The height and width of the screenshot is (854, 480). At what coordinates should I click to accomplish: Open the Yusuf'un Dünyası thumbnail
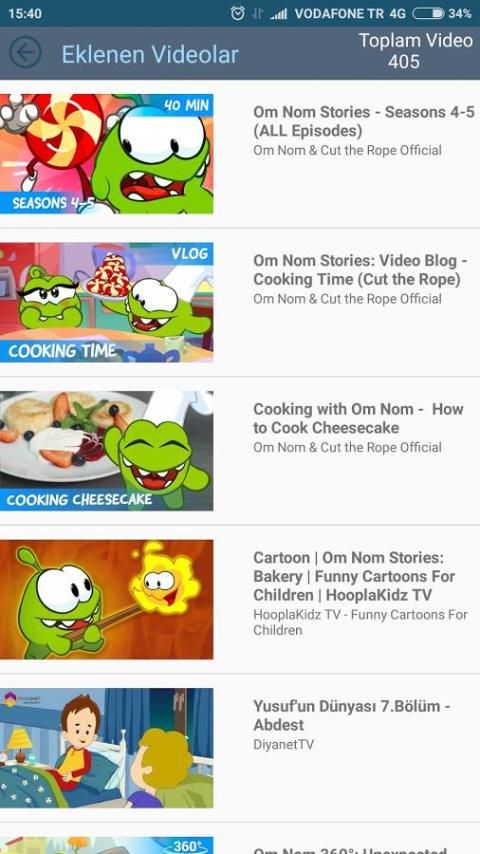click(106, 748)
